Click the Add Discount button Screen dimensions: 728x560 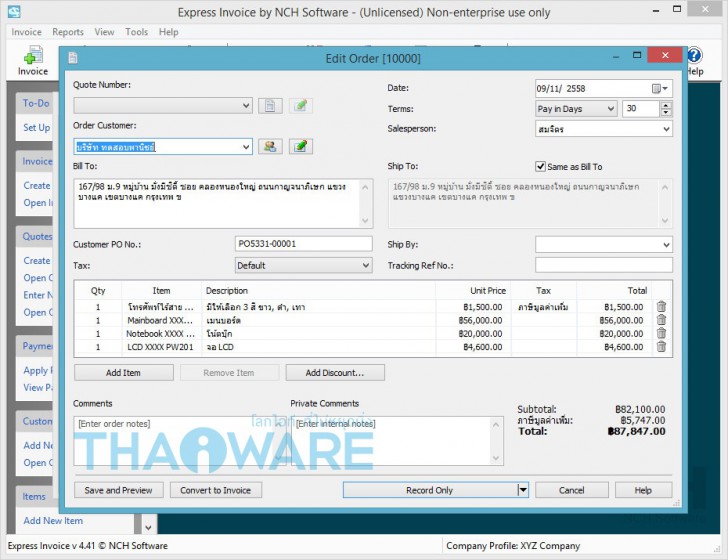pos(335,372)
